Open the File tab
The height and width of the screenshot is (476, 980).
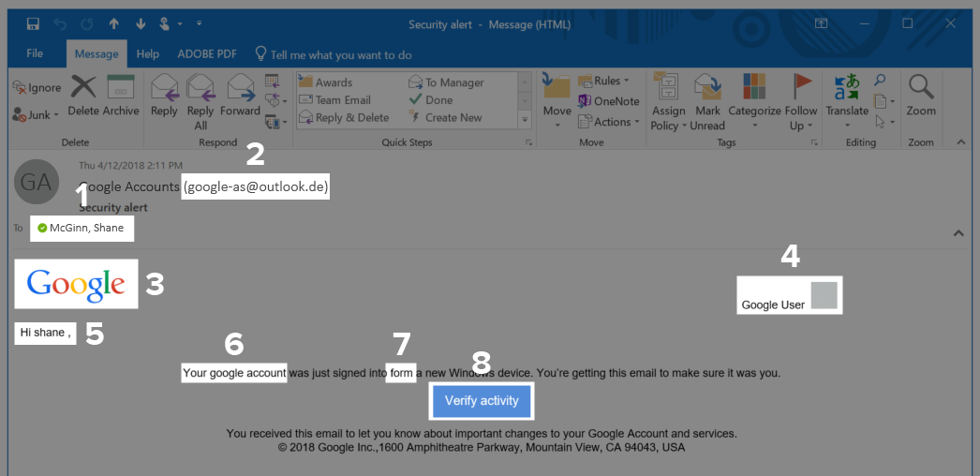pos(35,53)
